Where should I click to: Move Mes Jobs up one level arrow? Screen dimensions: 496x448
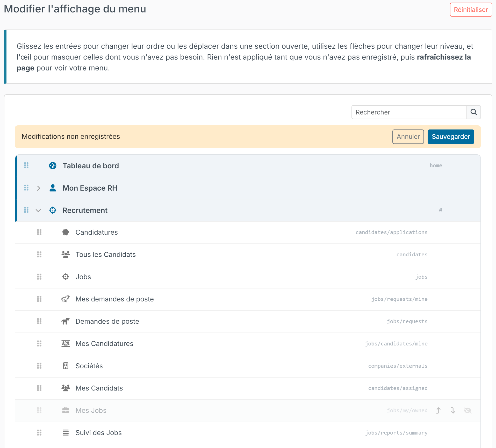click(x=438, y=410)
